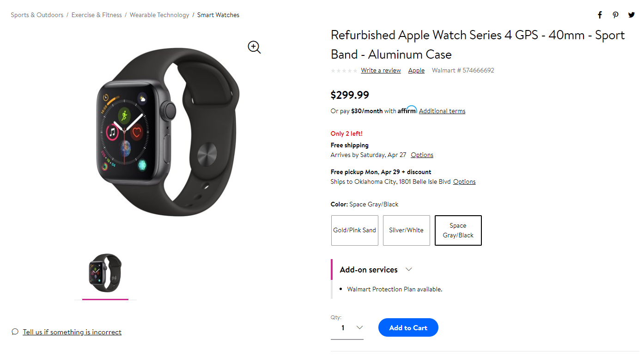Collapse the Add-on services section

[x=408, y=269]
